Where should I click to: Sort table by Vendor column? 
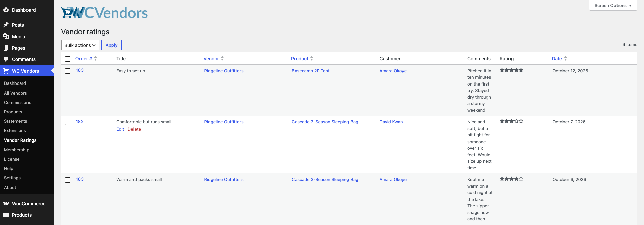(213, 58)
